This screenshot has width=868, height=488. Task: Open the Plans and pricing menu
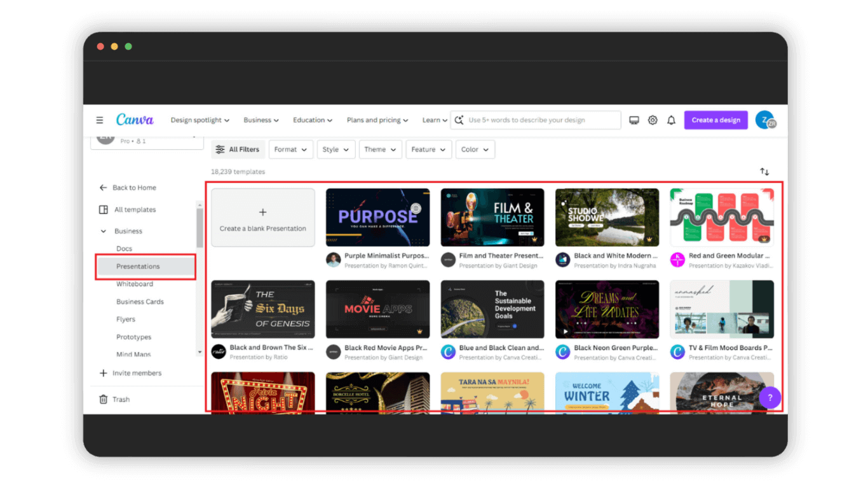click(x=377, y=119)
